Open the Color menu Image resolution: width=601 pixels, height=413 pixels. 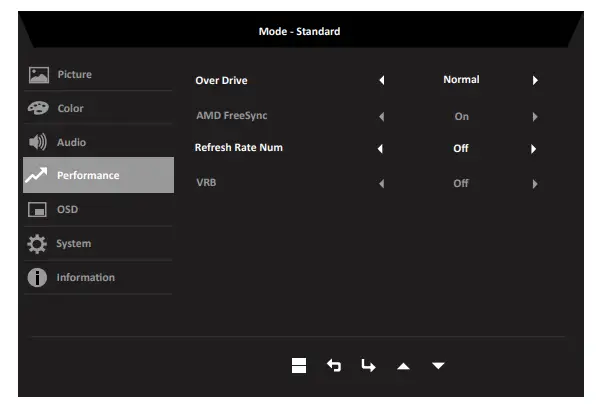tap(98, 108)
